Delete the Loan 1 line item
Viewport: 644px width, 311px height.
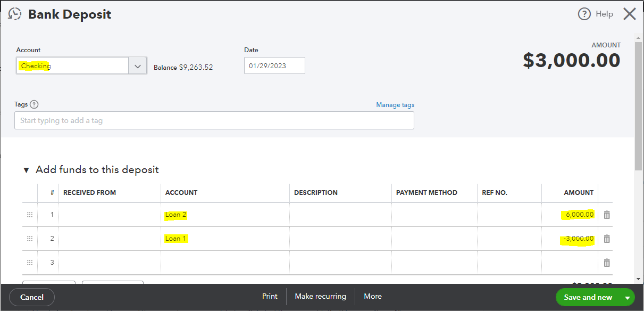tap(607, 239)
